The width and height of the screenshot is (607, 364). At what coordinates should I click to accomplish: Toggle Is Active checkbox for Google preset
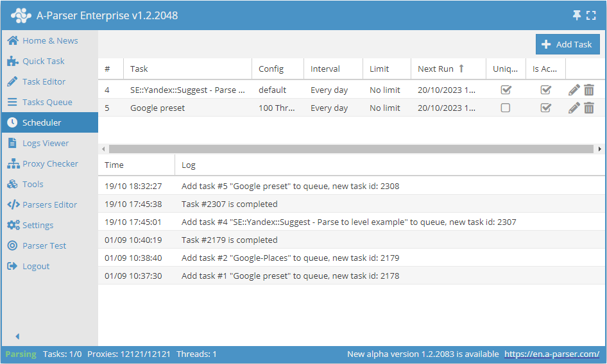pyautogui.click(x=546, y=108)
